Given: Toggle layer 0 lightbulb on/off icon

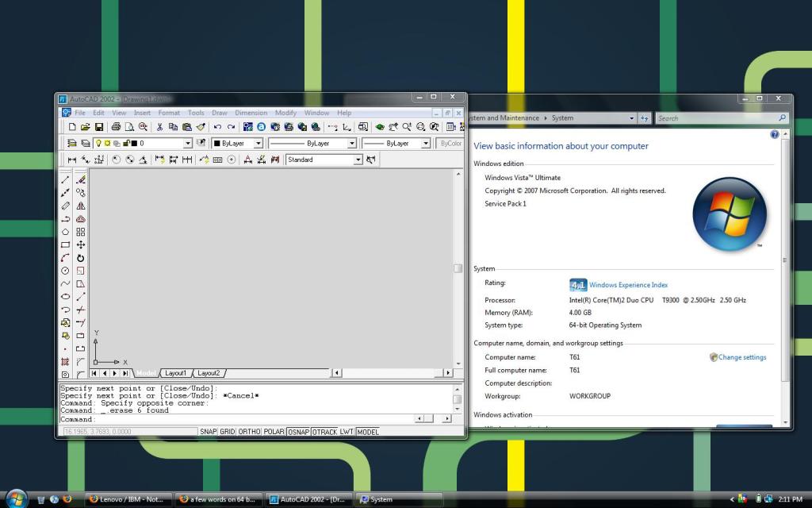Looking at the screenshot, I should [98, 143].
